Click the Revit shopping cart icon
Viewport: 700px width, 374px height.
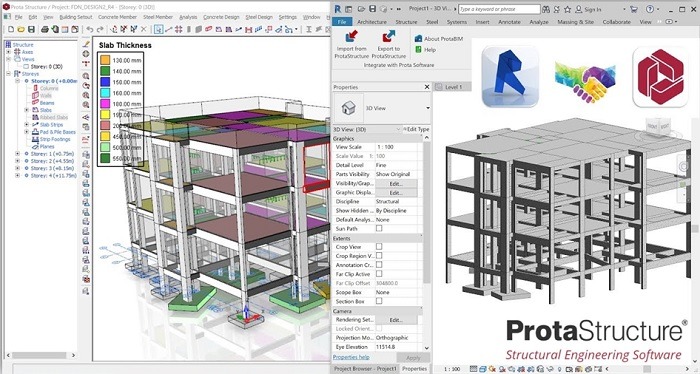click(x=633, y=9)
